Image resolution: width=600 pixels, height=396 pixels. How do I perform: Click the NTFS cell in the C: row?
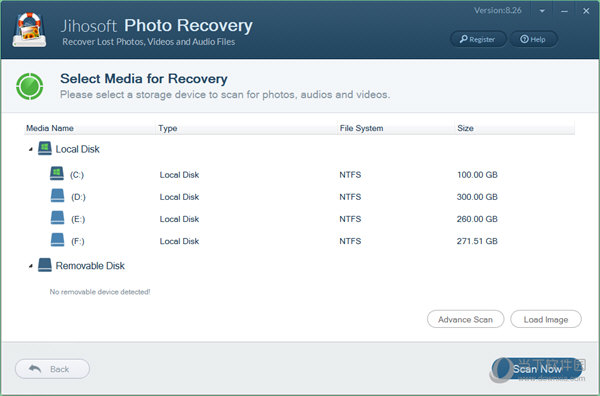[x=350, y=175]
